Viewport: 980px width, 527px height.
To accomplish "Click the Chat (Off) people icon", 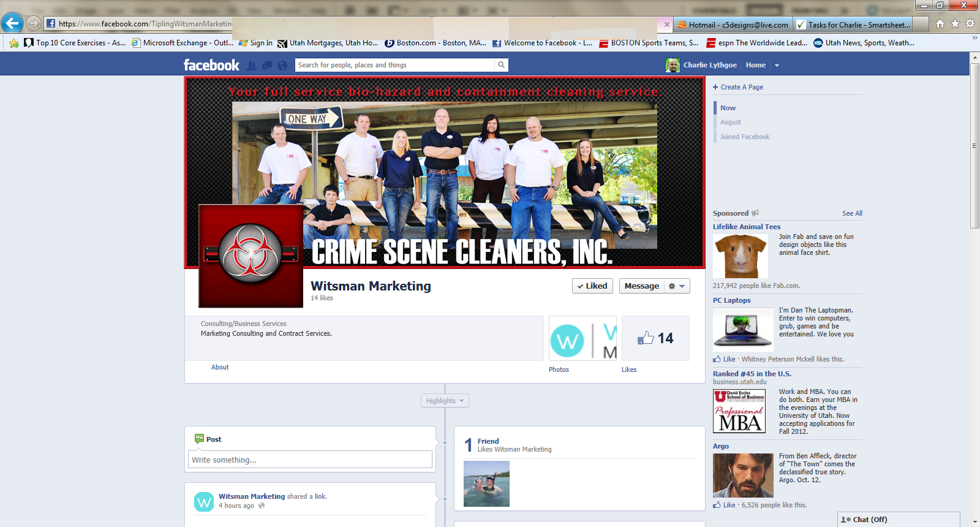I will 846,520.
